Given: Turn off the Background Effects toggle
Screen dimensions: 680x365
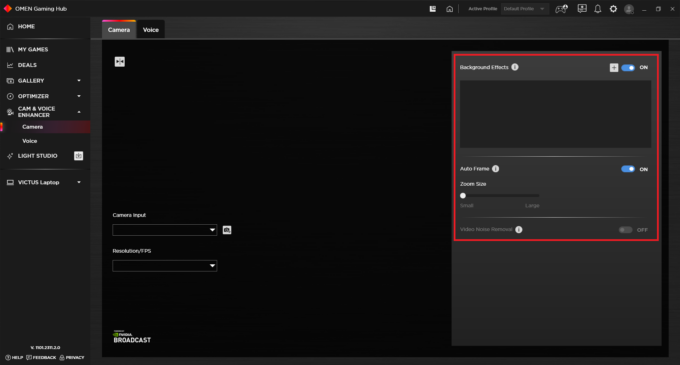Looking at the screenshot, I should click(x=628, y=68).
